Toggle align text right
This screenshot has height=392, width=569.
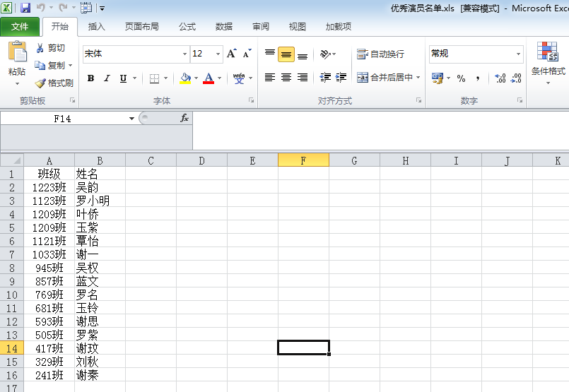coord(303,77)
